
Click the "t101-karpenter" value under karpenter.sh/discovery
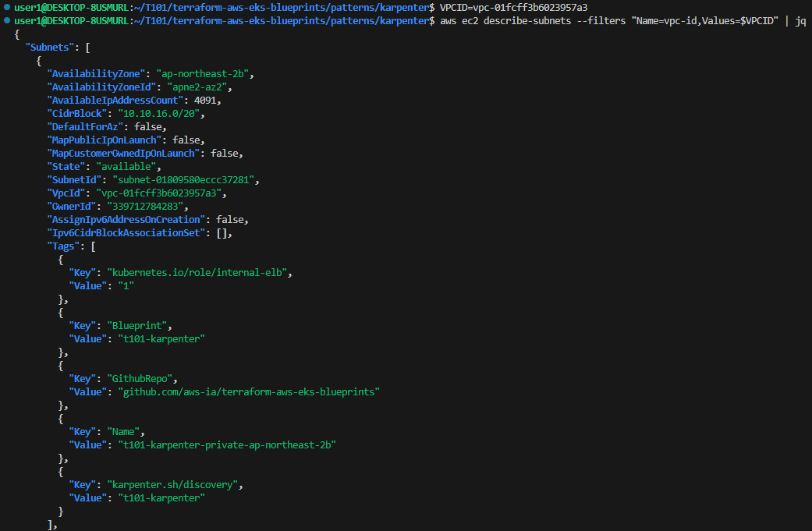(x=161, y=498)
